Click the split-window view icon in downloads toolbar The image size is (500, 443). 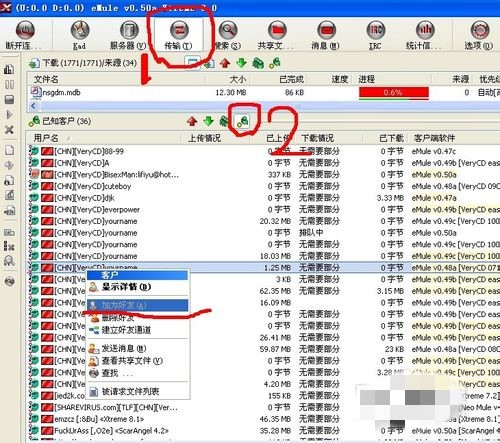(192, 63)
